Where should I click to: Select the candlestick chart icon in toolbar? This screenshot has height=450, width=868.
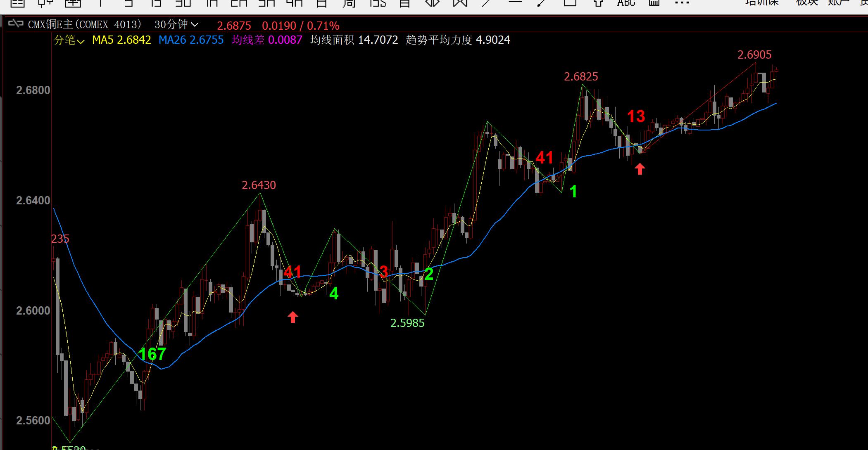tap(46, 3)
